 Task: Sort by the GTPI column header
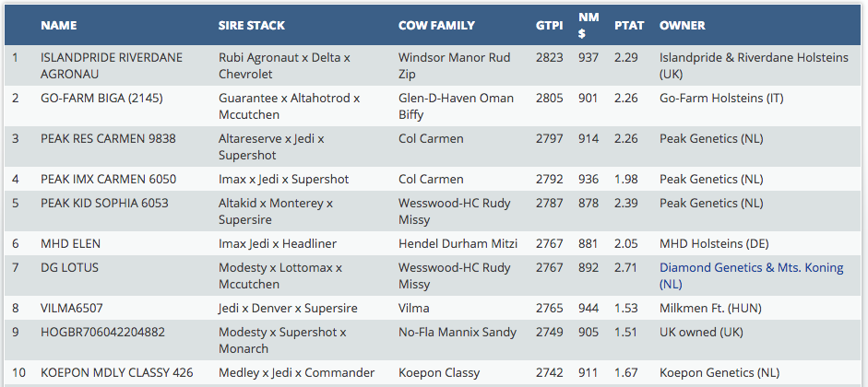tap(549, 26)
